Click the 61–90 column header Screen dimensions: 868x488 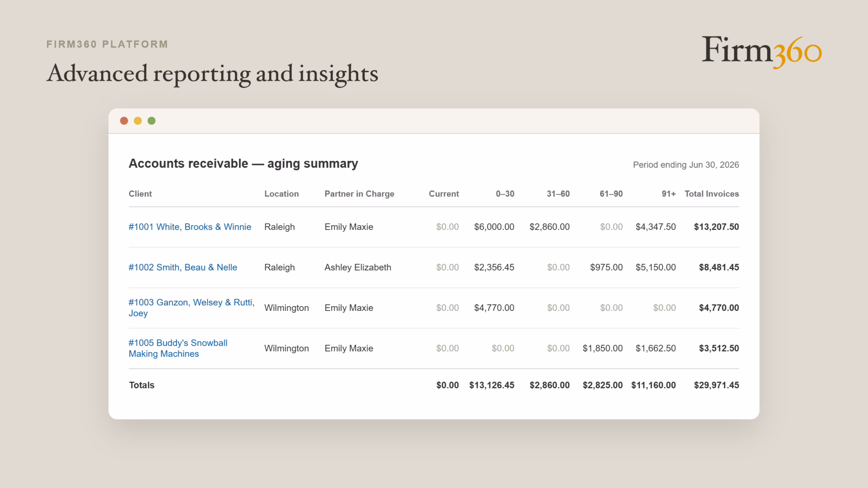(611, 194)
